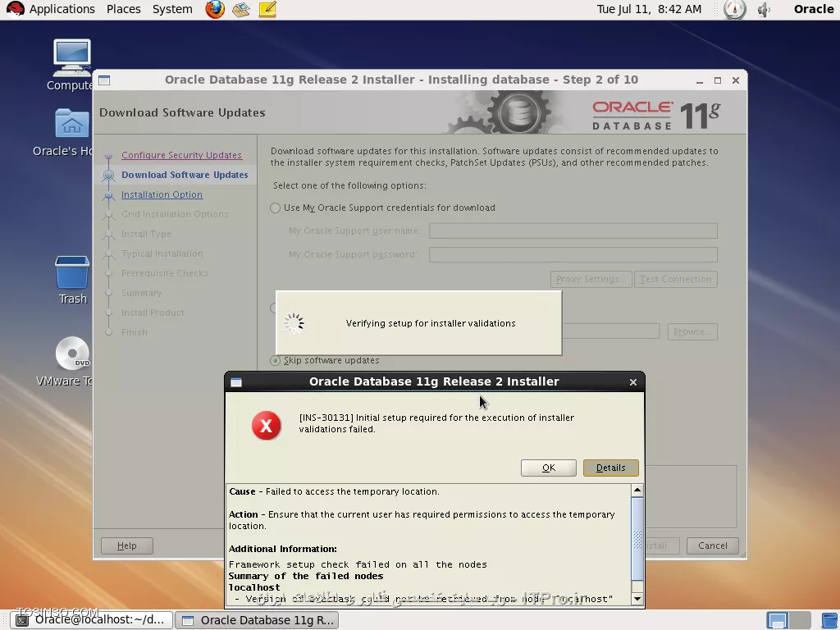
Task: Click the installer Cancel button
Action: (713, 546)
